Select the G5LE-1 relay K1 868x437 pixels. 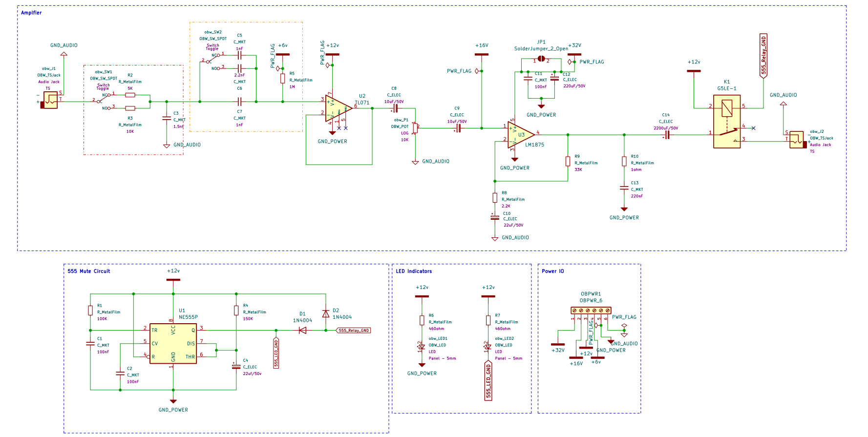click(x=727, y=122)
